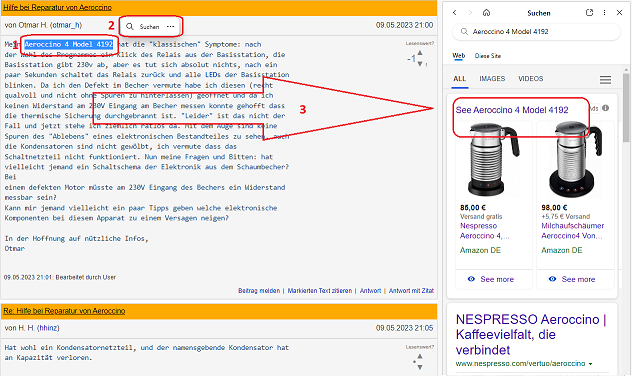Downvote the first post by Otmar H.

[x=420, y=64]
